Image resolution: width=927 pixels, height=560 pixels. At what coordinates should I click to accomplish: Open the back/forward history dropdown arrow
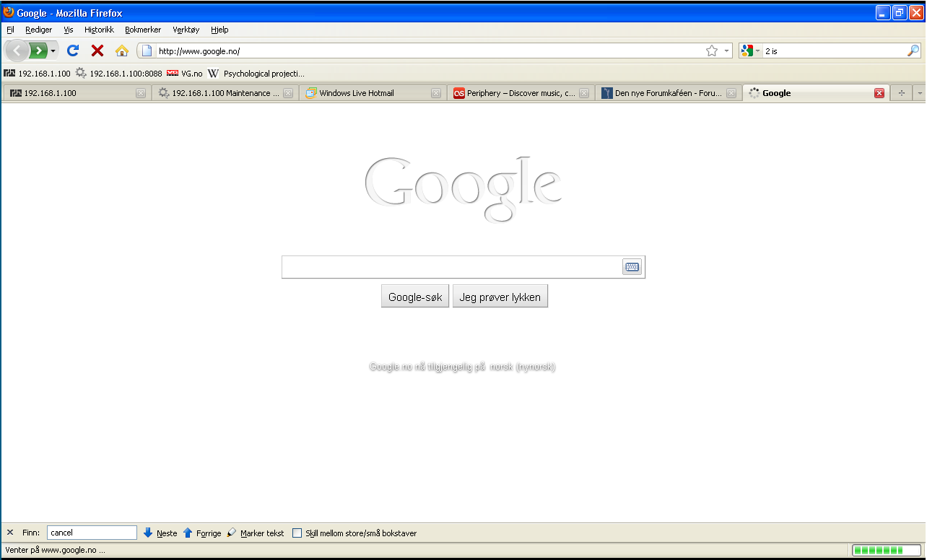tap(53, 51)
